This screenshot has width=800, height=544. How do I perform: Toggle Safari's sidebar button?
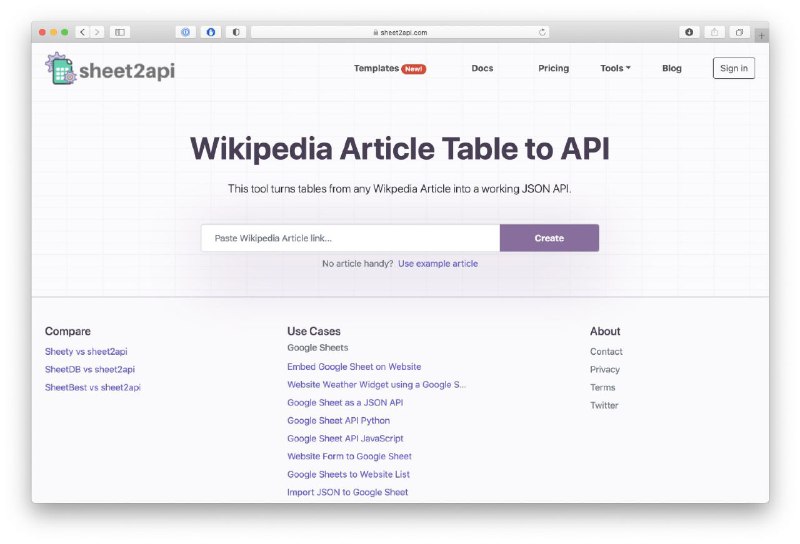click(120, 32)
